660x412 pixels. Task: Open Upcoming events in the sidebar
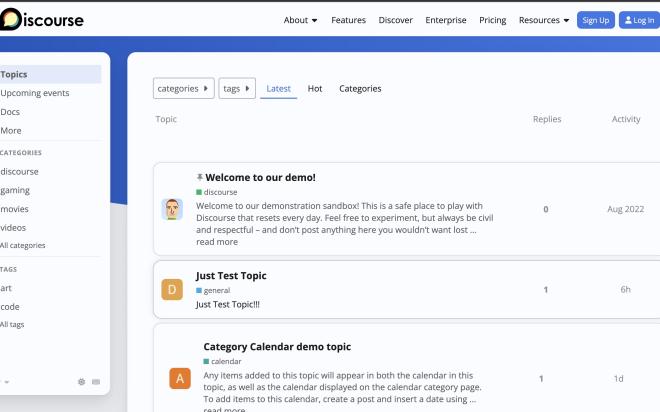click(x=35, y=93)
